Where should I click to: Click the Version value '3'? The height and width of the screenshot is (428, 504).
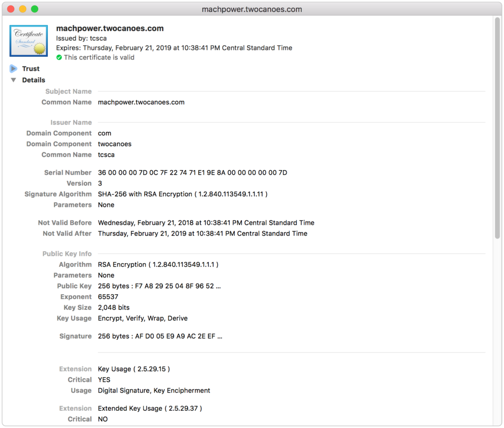(x=100, y=183)
